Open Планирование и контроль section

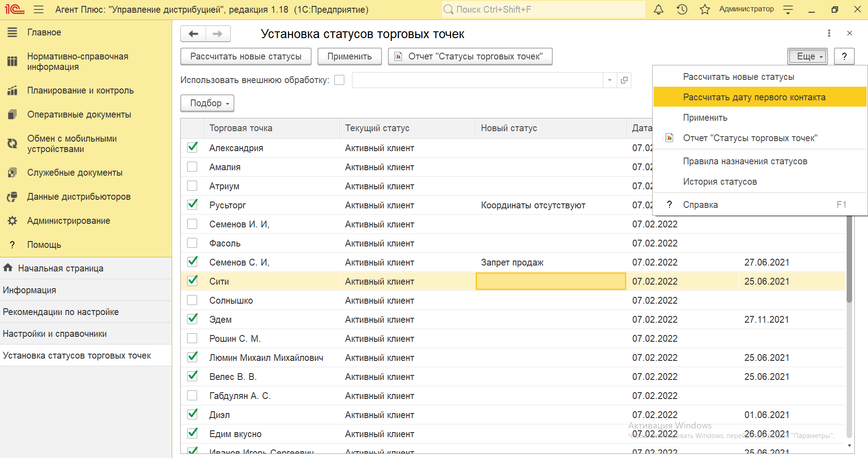point(80,90)
